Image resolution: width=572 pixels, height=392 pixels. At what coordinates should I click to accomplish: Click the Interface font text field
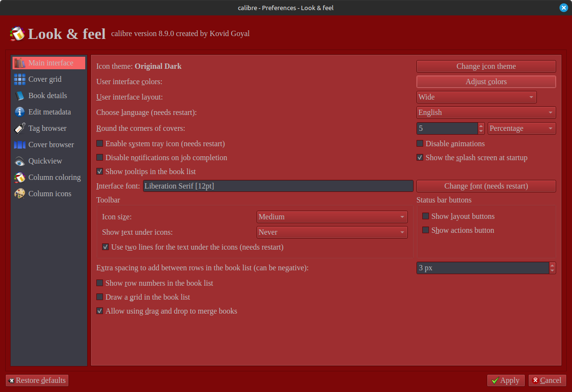click(x=278, y=186)
